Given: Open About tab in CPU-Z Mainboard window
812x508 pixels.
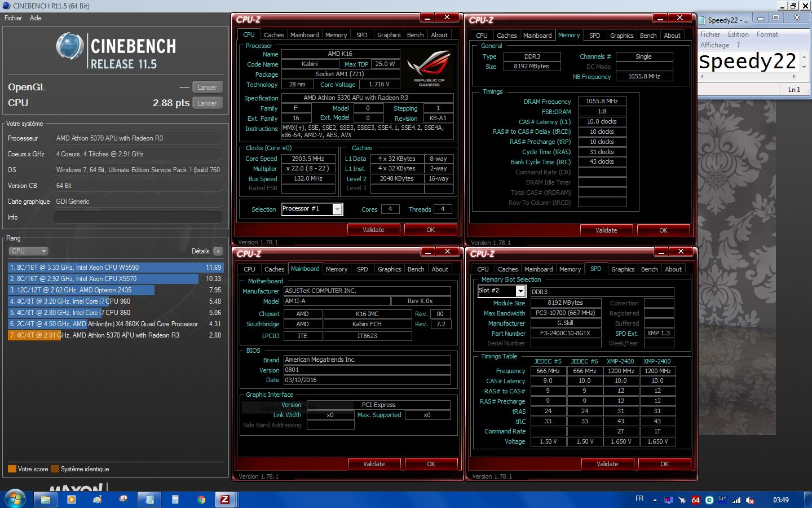Looking at the screenshot, I should 440,269.
